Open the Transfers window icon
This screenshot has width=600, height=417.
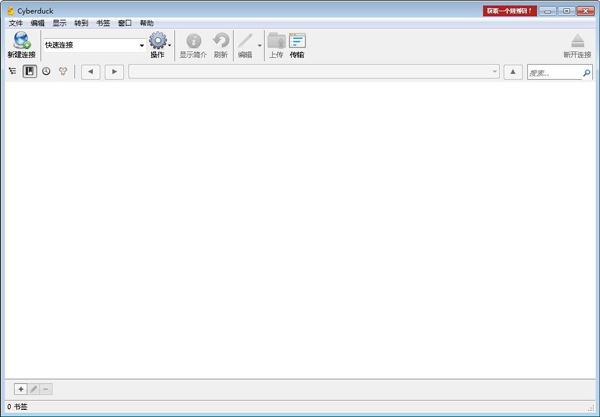[297, 41]
